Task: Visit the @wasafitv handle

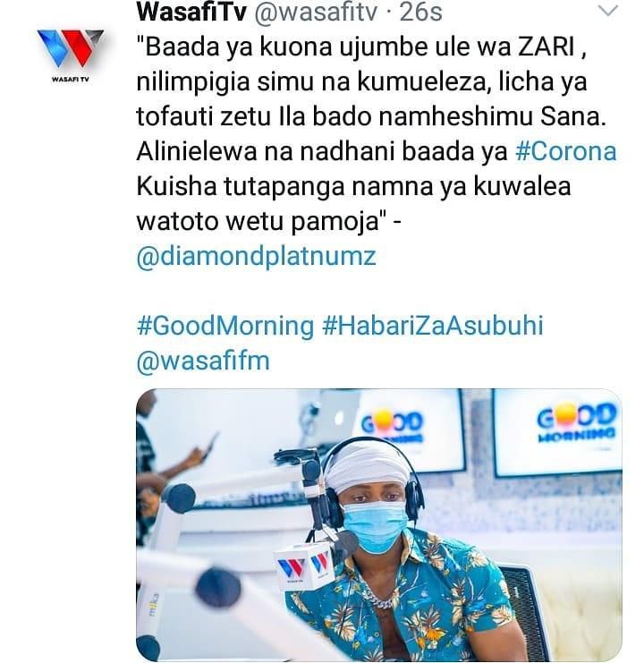Action: [x=315, y=13]
